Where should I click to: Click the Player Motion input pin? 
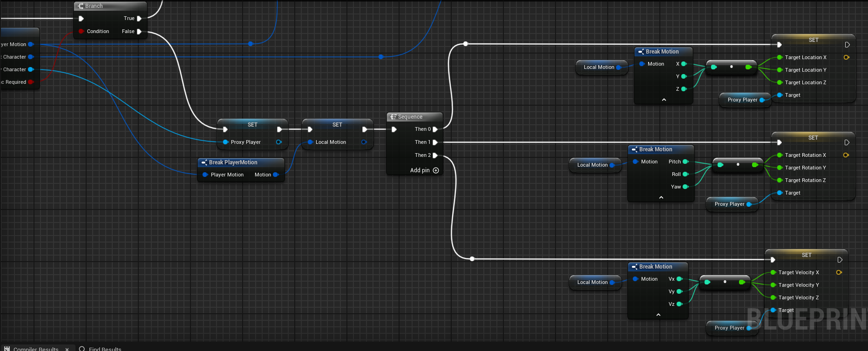coord(205,175)
